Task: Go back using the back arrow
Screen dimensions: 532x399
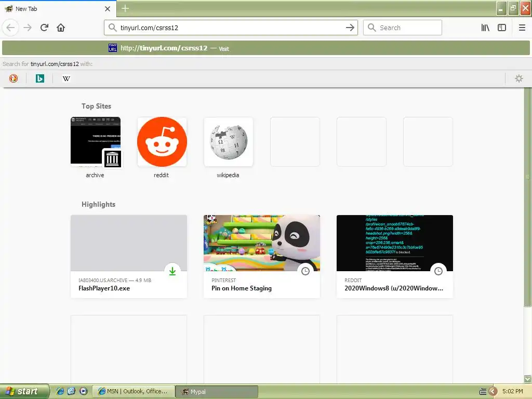Action: tap(10, 28)
